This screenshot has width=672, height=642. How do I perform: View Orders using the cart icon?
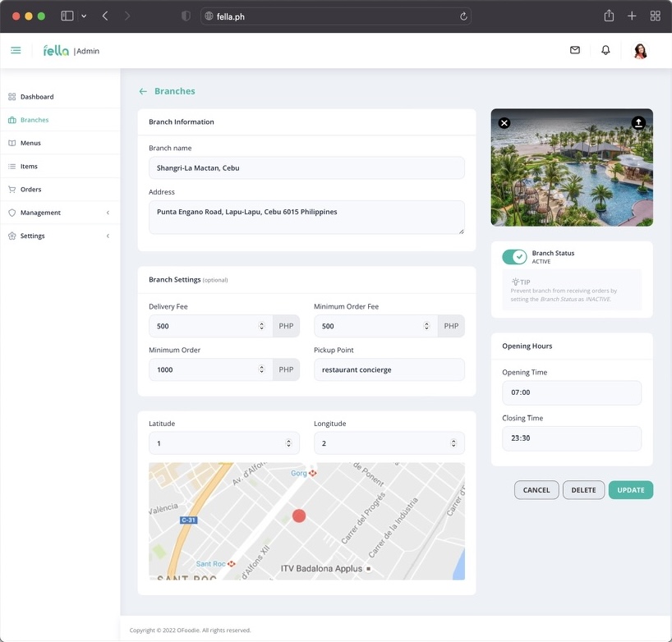pos(31,189)
